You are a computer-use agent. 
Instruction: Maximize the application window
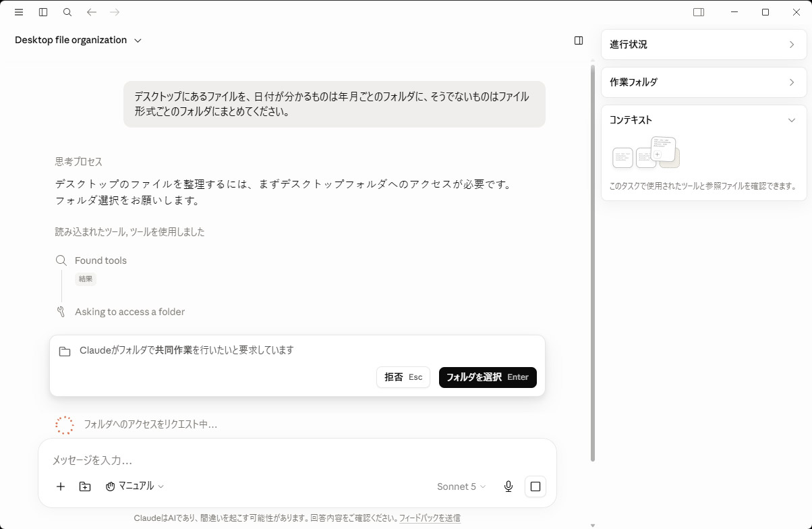click(x=765, y=12)
